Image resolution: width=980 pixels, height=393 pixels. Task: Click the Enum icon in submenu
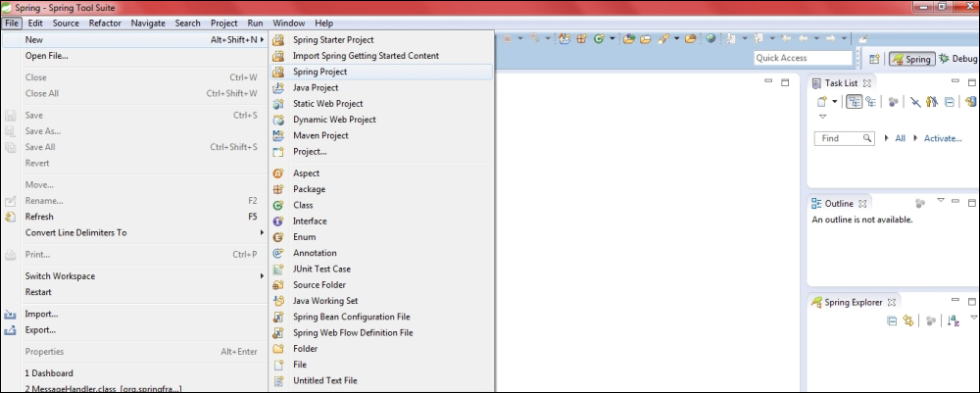[x=278, y=237]
